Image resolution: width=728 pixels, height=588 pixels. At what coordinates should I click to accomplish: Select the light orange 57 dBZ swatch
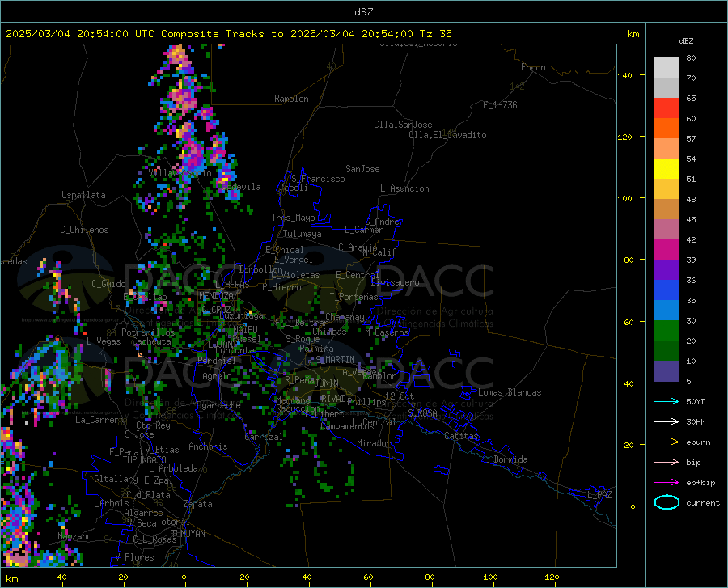pos(667,149)
